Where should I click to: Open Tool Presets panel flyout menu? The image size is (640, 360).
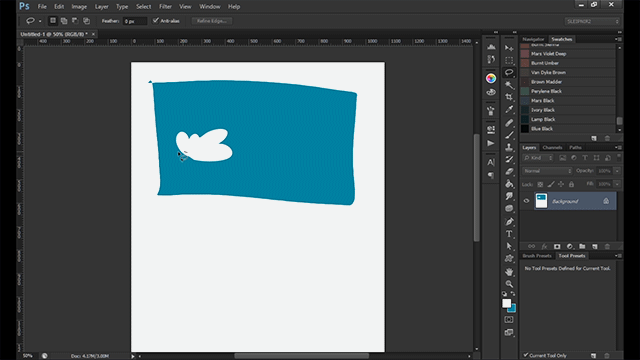tap(618, 256)
